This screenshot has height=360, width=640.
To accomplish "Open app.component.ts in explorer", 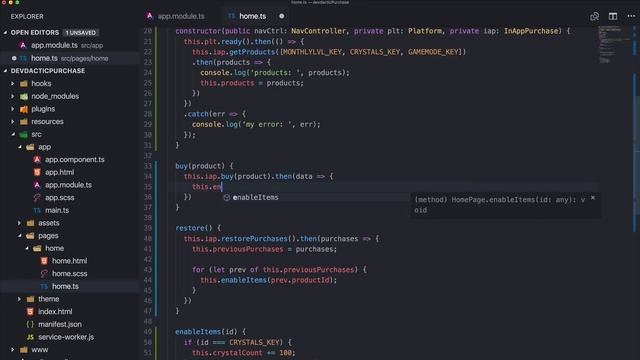I will coord(75,160).
